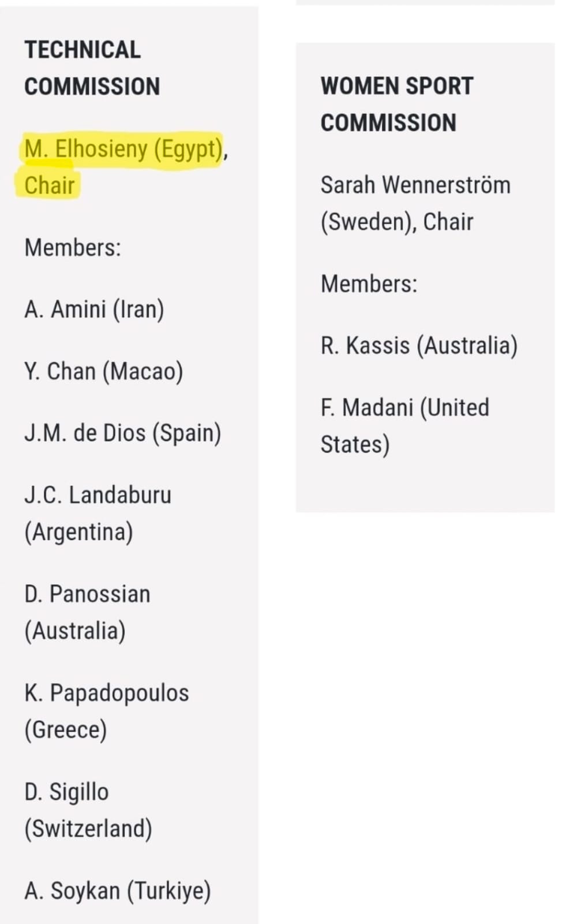Click (Argentina) country text under Landaburu
Screen dimensions: 573x924
coord(78,532)
